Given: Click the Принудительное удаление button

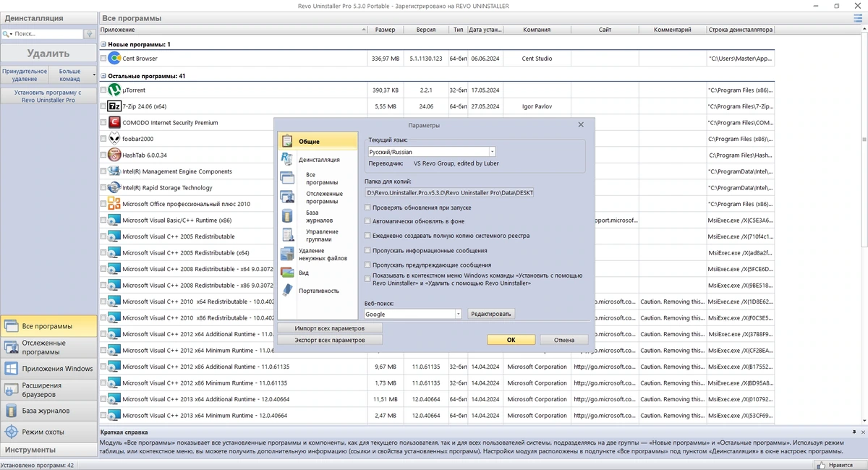Looking at the screenshot, I should click(x=25, y=74).
